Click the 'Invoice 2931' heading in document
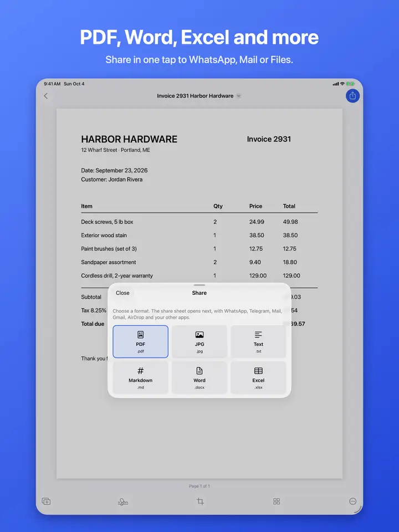The image size is (399, 532). 269,139
